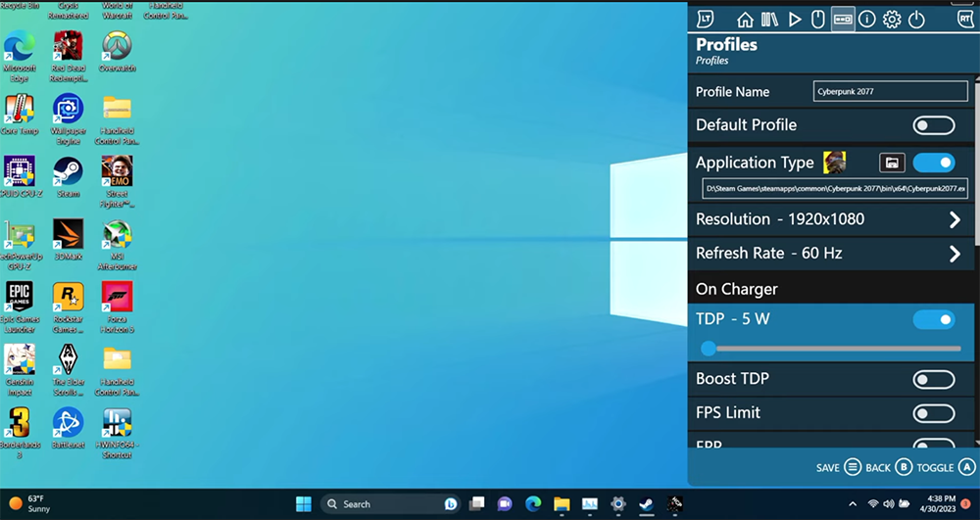The image size is (980, 520).
Task: Enable the Default Profile toggle
Action: point(933,125)
